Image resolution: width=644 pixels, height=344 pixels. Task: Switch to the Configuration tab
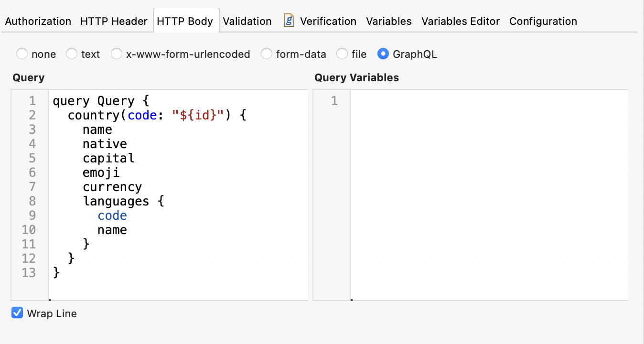click(543, 21)
